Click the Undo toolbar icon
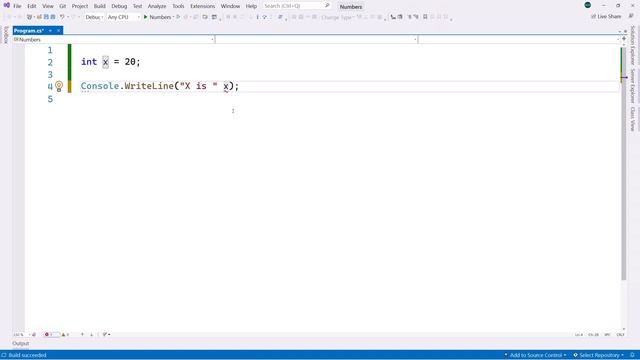Viewport: 640px width, 360px height. pyautogui.click(x=62, y=17)
